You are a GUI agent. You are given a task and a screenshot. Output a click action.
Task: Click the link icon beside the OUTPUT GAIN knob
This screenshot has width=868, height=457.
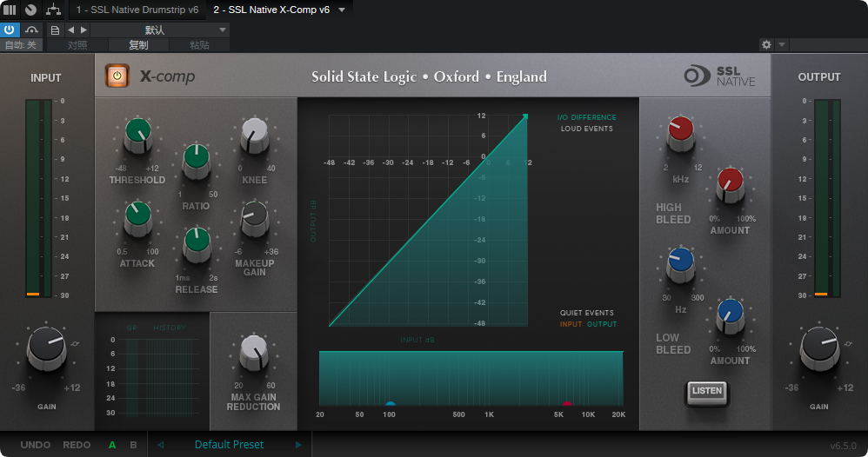[x=848, y=343]
